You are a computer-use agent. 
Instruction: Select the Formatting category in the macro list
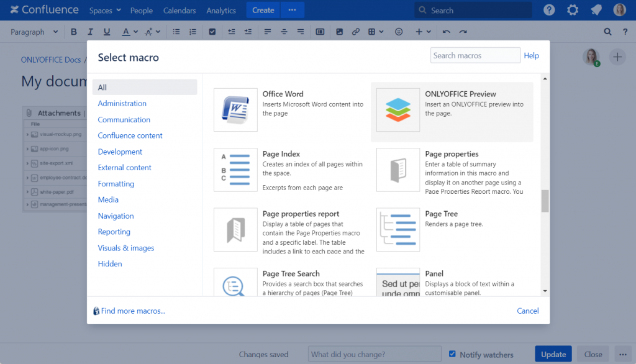point(116,183)
